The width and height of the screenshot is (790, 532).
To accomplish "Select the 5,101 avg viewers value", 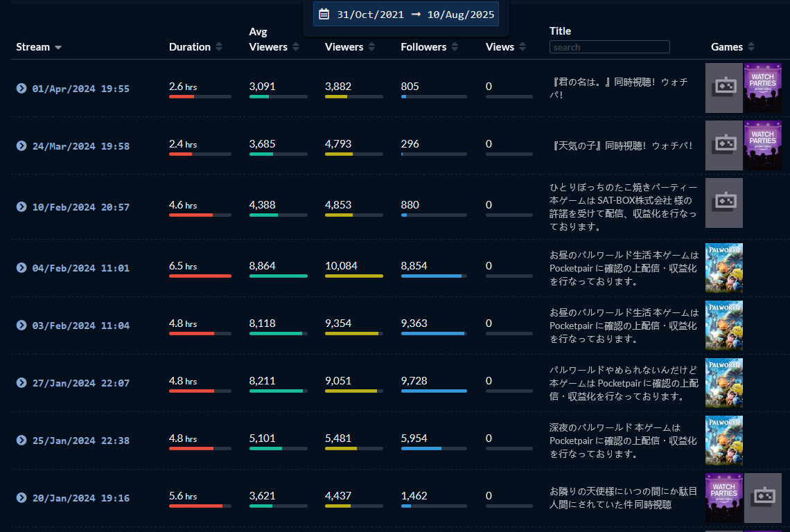I will pyautogui.click(x=262, y=438).
